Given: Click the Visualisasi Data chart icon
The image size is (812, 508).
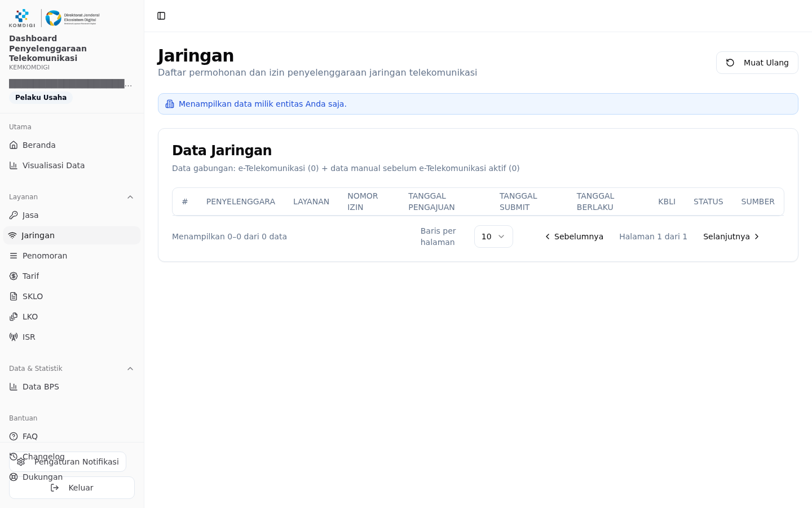Looking at the screenshot, I should [14, 165].
